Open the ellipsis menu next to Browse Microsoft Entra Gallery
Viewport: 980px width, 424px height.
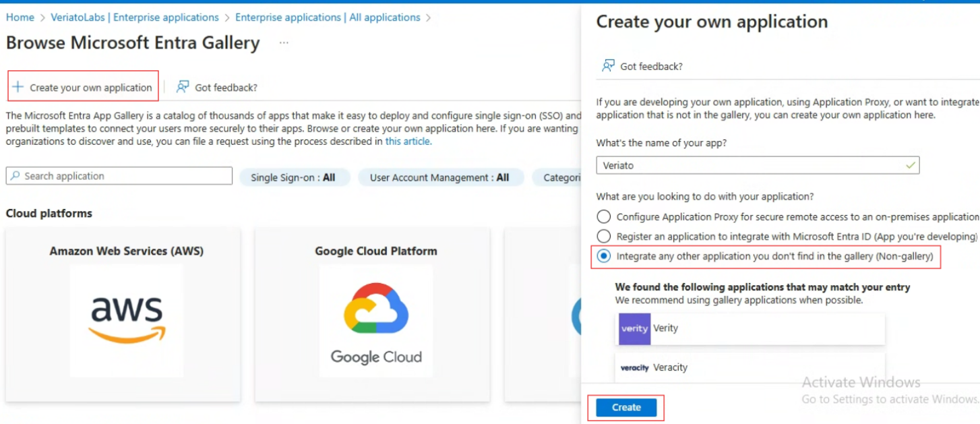284,43
